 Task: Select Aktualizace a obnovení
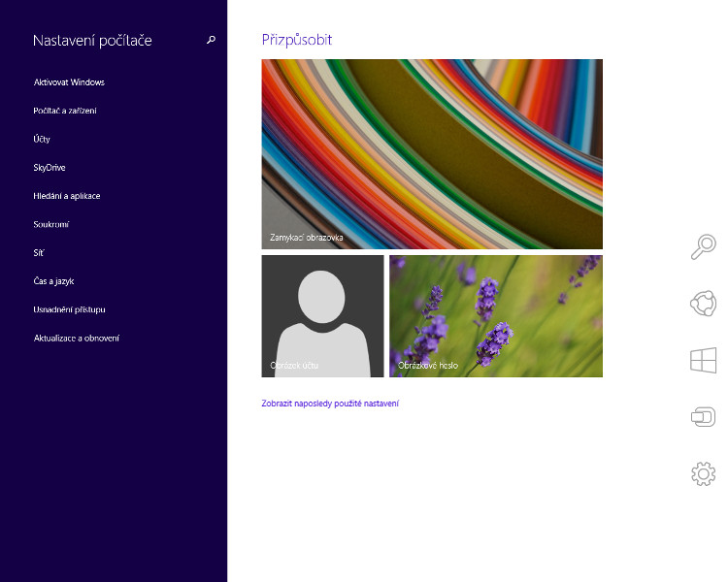[x=76, y=339]
